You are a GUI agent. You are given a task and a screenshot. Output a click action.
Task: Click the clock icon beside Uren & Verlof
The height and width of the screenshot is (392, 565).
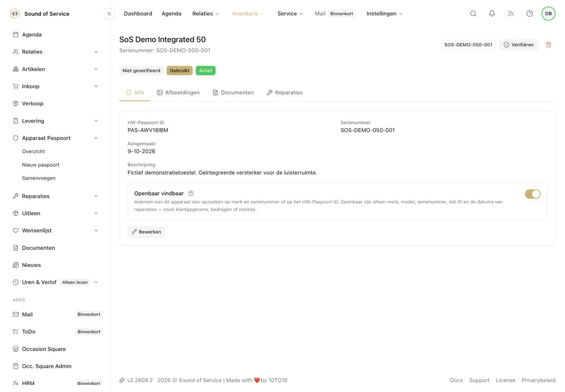pos(16,282)
